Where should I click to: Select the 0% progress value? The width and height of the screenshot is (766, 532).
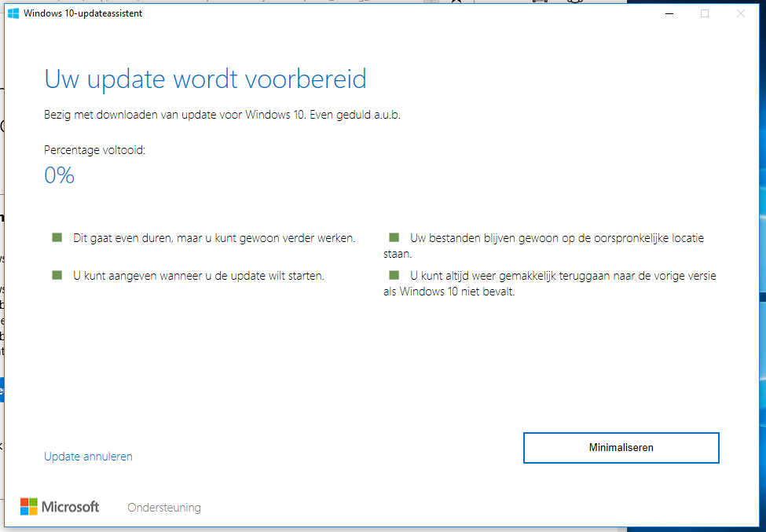(59, 175)
